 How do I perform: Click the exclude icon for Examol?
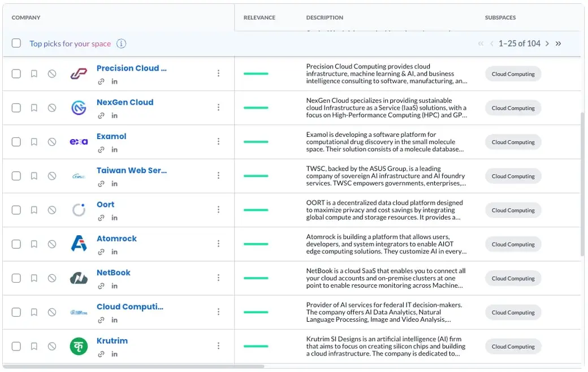(52, 142)
